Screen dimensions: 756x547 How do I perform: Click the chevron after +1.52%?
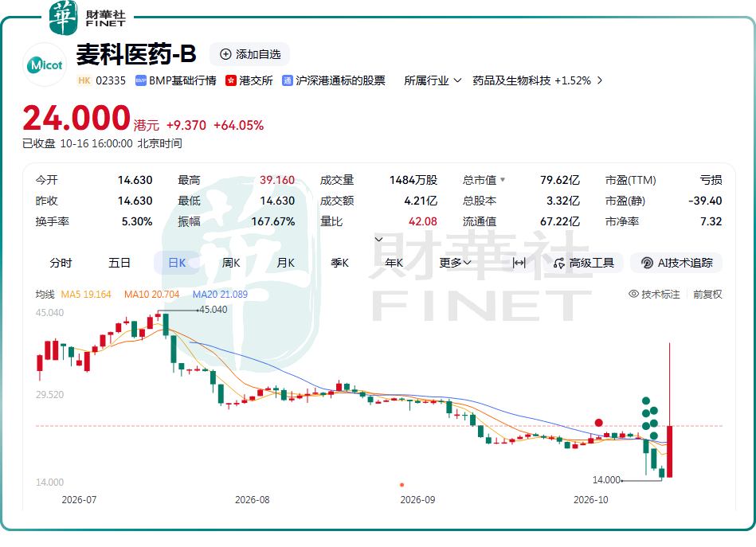(x=600, y=80)
